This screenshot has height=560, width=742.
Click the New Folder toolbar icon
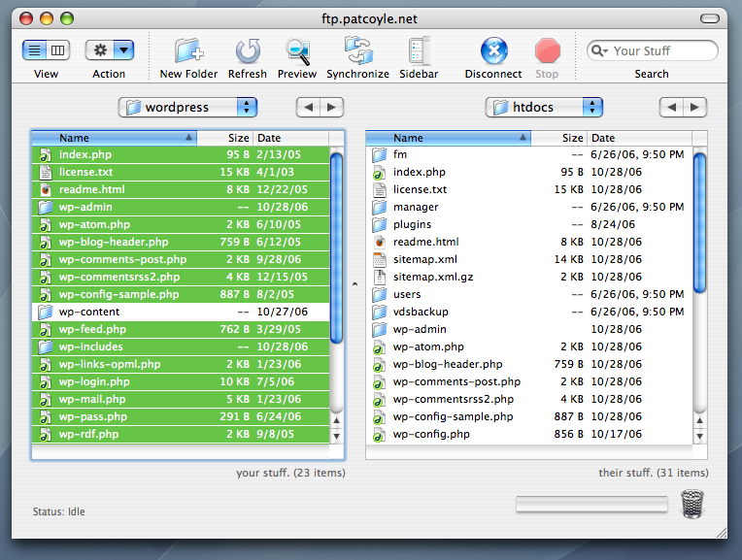click(188, 51)
